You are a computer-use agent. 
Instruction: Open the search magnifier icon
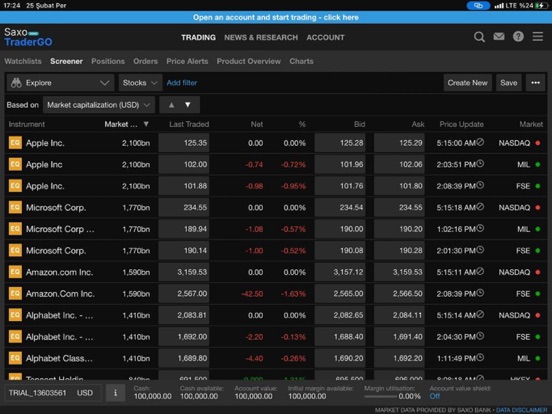[x=479, y=37]
